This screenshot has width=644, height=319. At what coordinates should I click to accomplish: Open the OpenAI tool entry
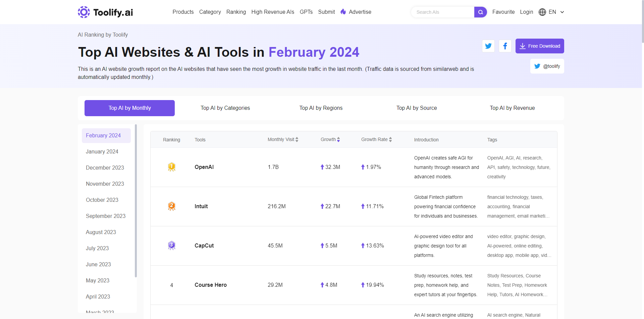[204, 167]
